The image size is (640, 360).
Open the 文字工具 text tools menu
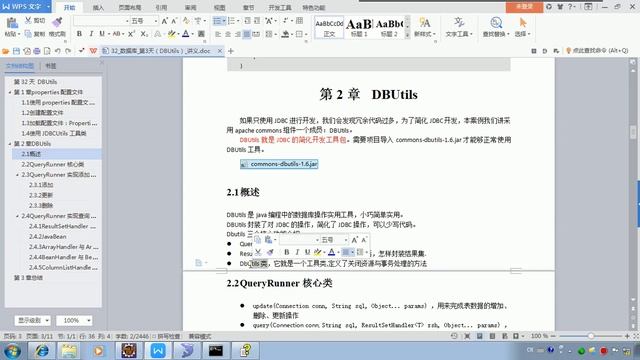tap(459, 28)
